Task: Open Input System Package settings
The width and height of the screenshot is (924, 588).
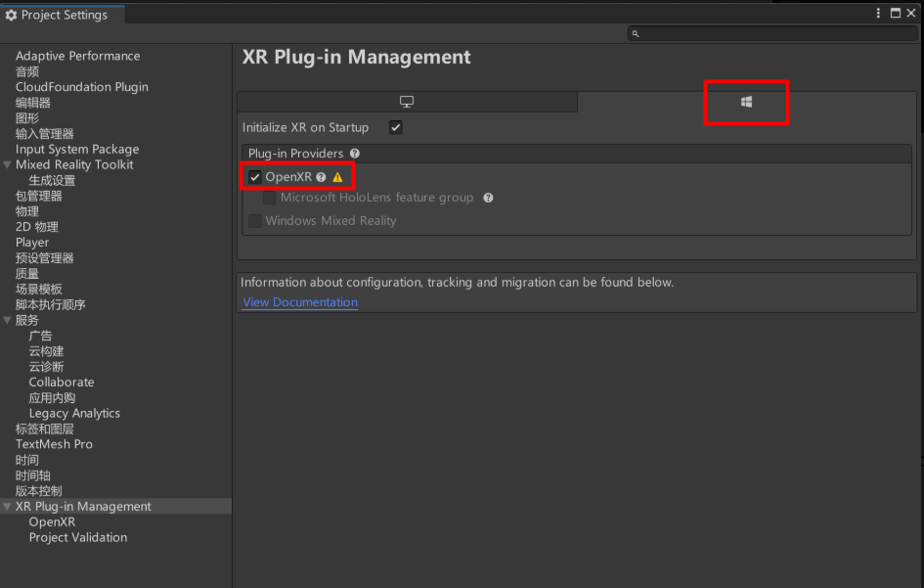Action: (x=77, y=150)
